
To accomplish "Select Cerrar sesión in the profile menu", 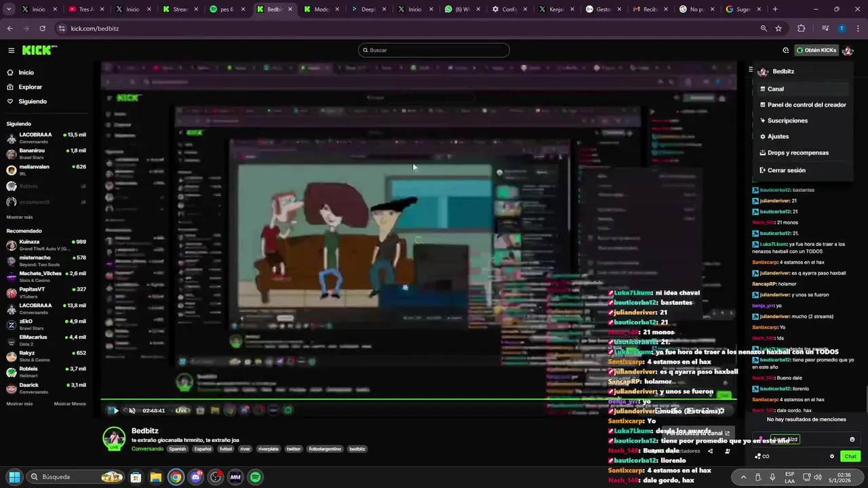I will coord(802,170).
